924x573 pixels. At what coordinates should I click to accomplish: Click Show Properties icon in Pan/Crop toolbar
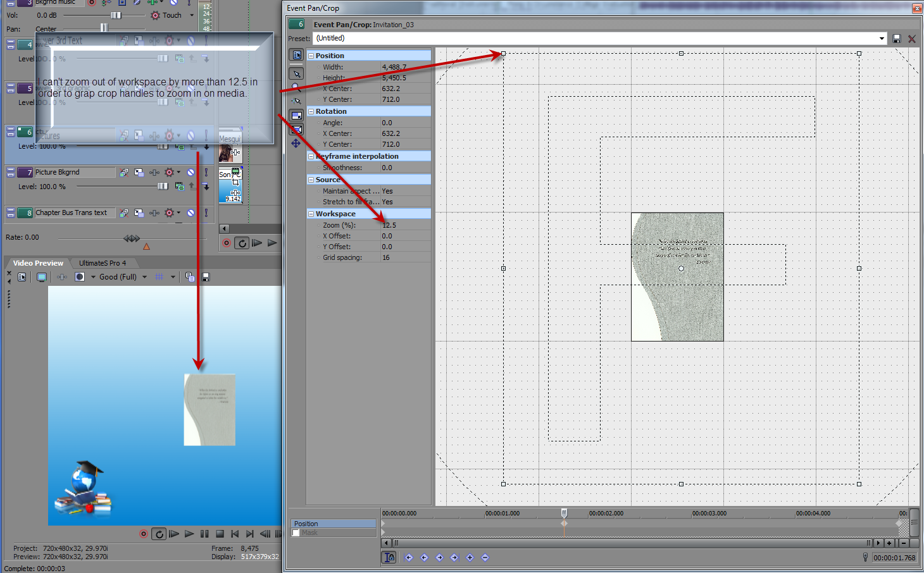tap(296, 55)
